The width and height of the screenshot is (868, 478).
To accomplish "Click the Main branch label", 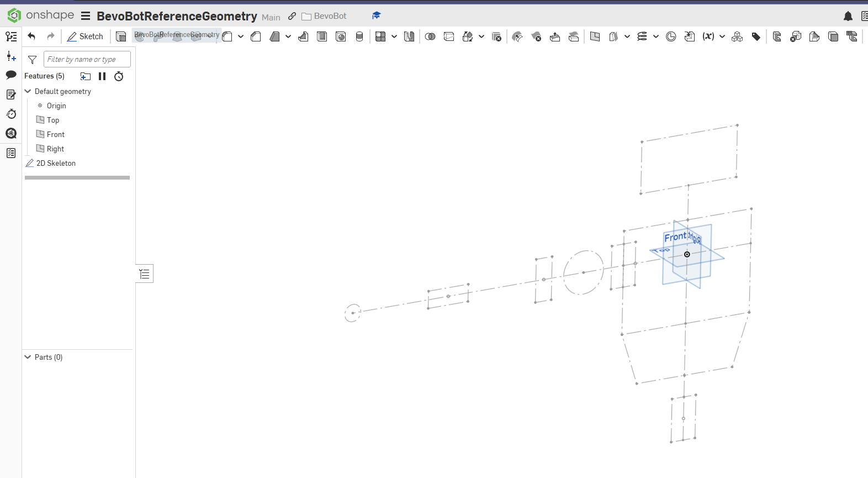I will [271, 17].
